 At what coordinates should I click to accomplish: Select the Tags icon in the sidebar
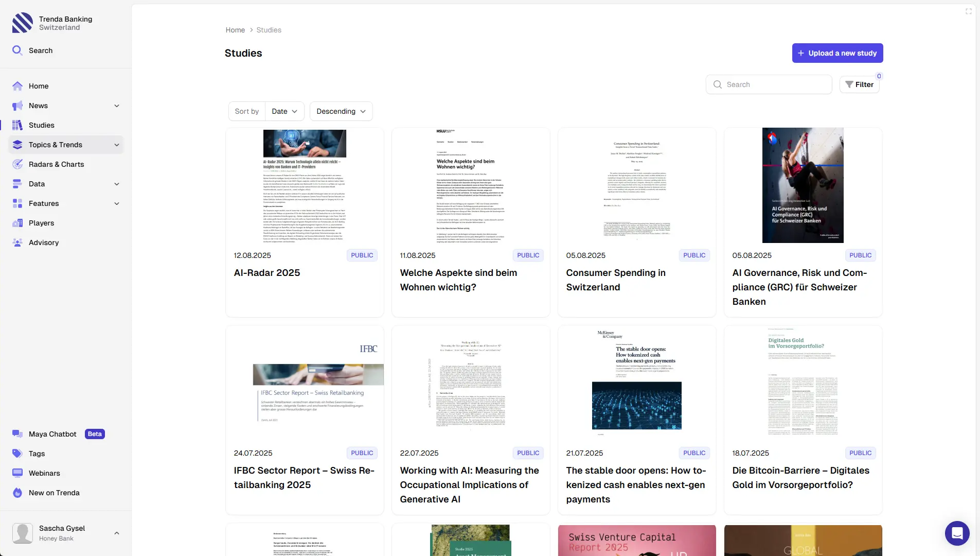coord(17,454)
